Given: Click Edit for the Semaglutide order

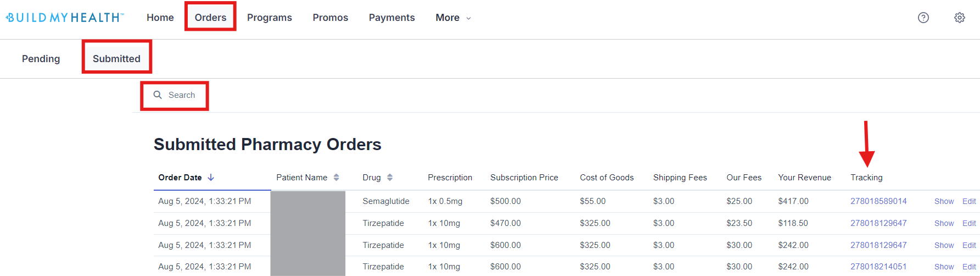Looking at the screenshot, I should click(969, 201).
